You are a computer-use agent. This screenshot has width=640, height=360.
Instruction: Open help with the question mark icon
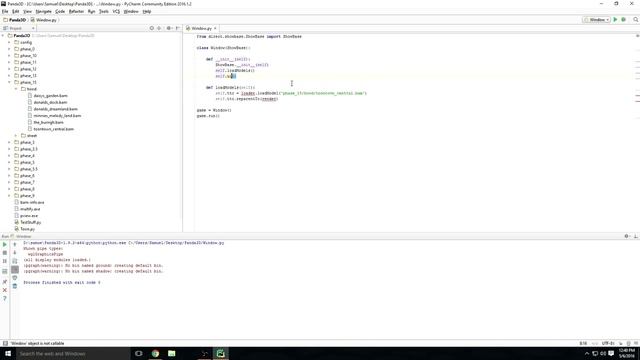(x=5, y=299)
